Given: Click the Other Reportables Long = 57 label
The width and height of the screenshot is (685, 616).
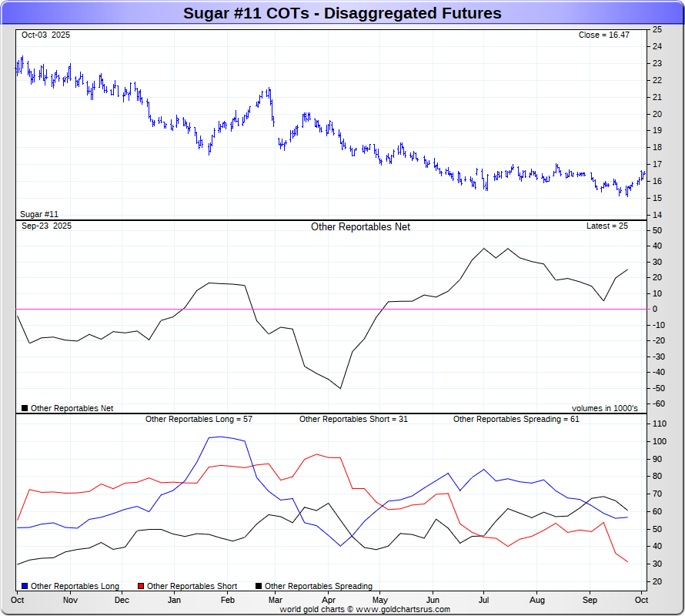Looking at the screenshot, I should pyautogui.click(x=199, y=419).
